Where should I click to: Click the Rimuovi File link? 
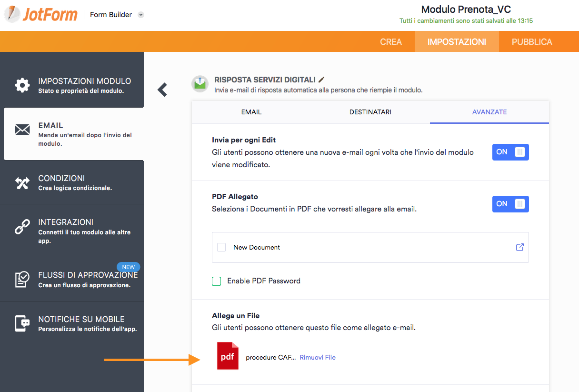coord(317,357)
